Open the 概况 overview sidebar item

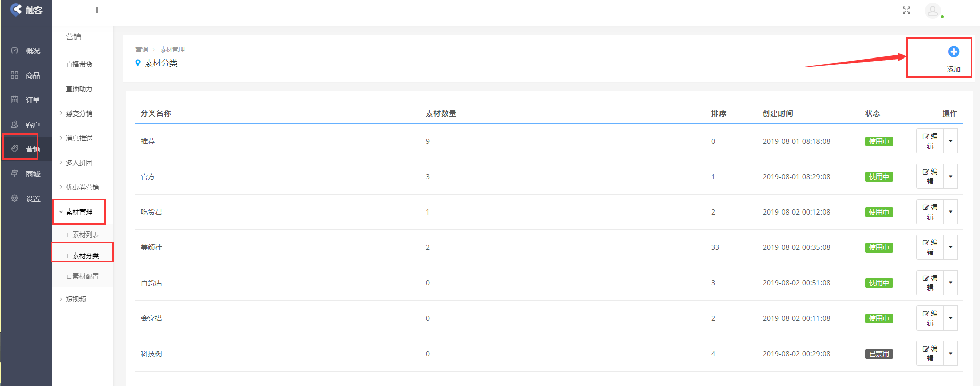tap(26, 51)
